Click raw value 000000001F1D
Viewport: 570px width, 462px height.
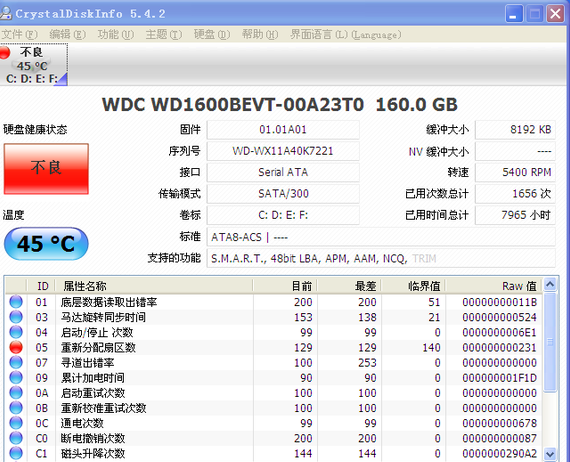pos(499,378)
